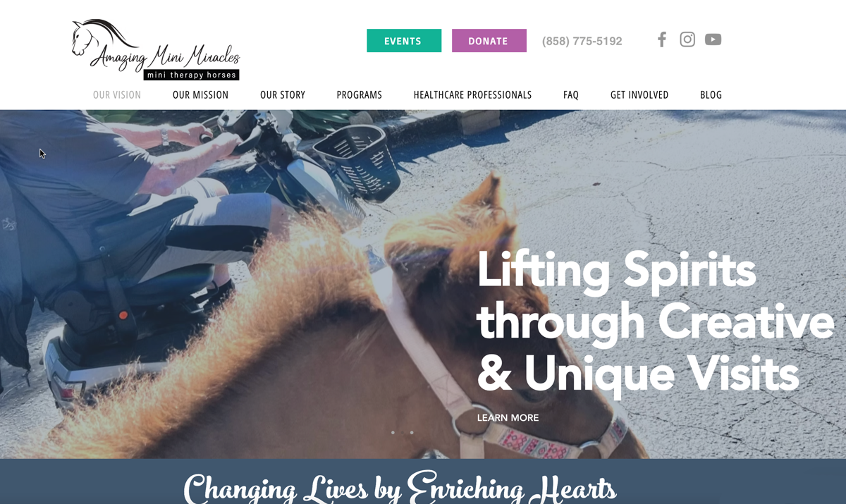
Task: Open the YouTube channel icon
Action: 713,39
